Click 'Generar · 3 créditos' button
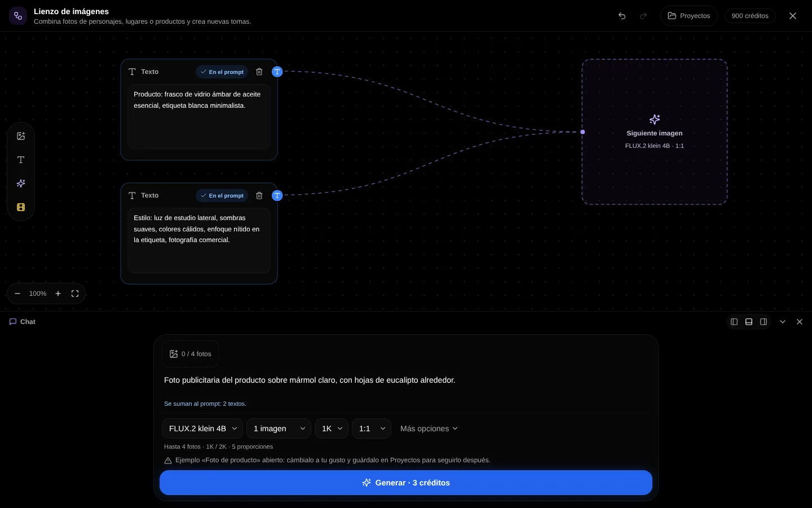The image size is (812, 508). [x=406, y=483]
